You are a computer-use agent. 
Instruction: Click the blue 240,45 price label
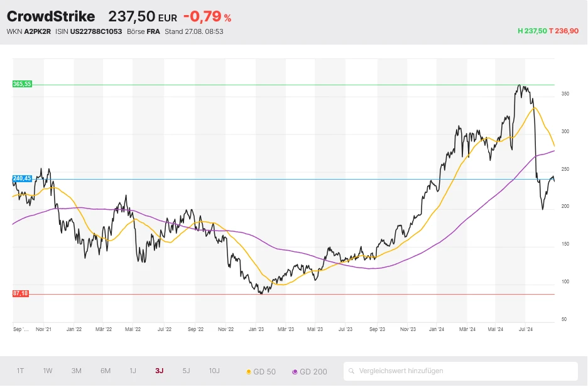pyautogui.click(x=22, y=178)
